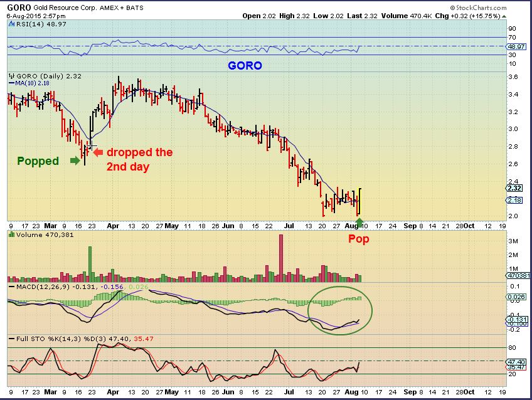Click the 0.026 histogram tag on MACD axis
The width and height of the screenshot is (532, 400).
517,297
